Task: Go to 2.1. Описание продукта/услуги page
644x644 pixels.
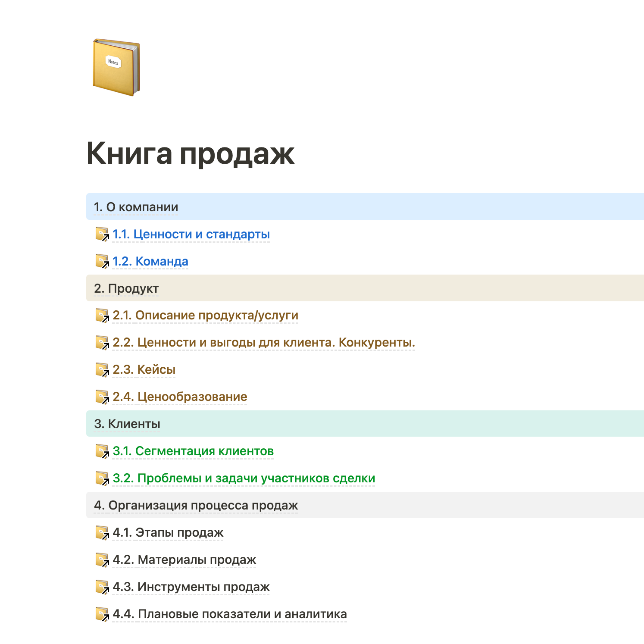Action: pyautogui.click(x=205, y=315)
